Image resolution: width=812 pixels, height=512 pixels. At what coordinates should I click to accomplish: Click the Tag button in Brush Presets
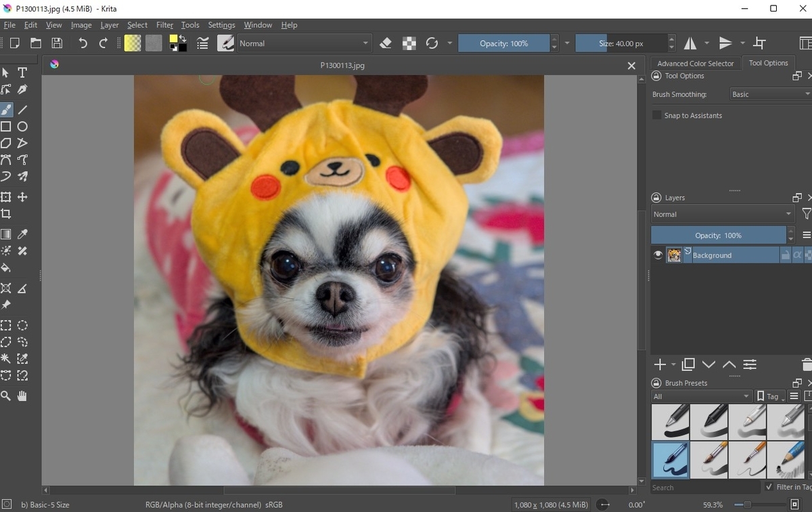(769, 396)
